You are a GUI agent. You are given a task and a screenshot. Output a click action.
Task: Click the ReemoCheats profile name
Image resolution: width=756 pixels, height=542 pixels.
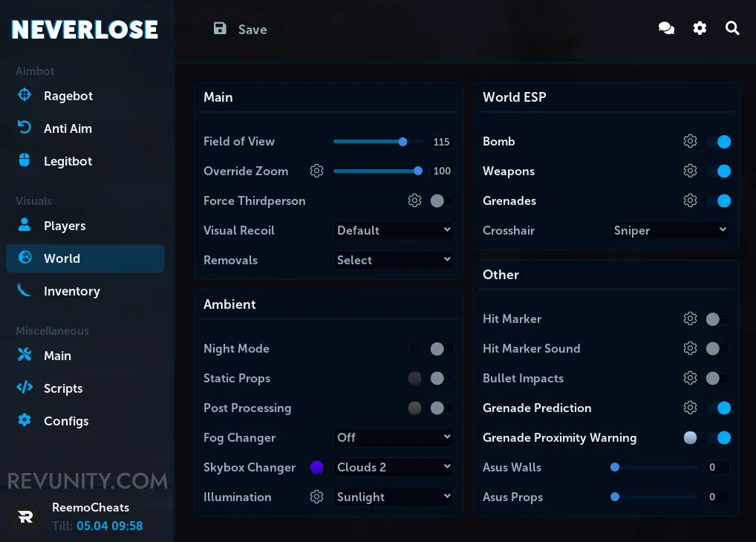click(x=91, y=508)
